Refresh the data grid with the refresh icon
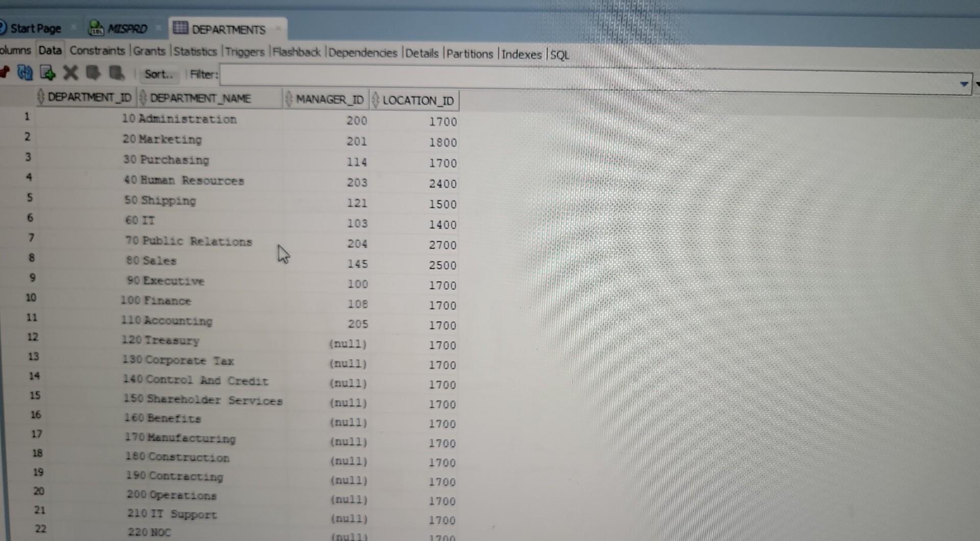The width and height of the screenshot is (980, 541). click(24, 73)
